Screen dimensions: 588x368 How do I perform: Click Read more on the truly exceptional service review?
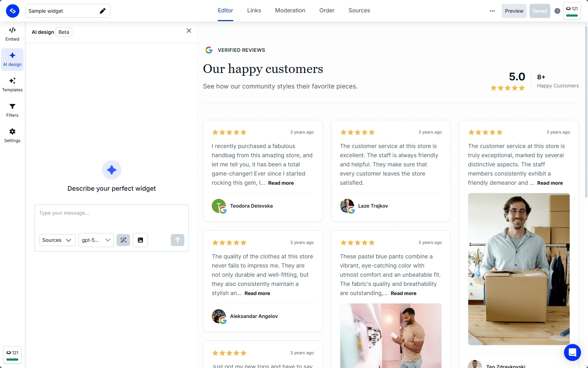pyautogui.click(x=550, y=183)
